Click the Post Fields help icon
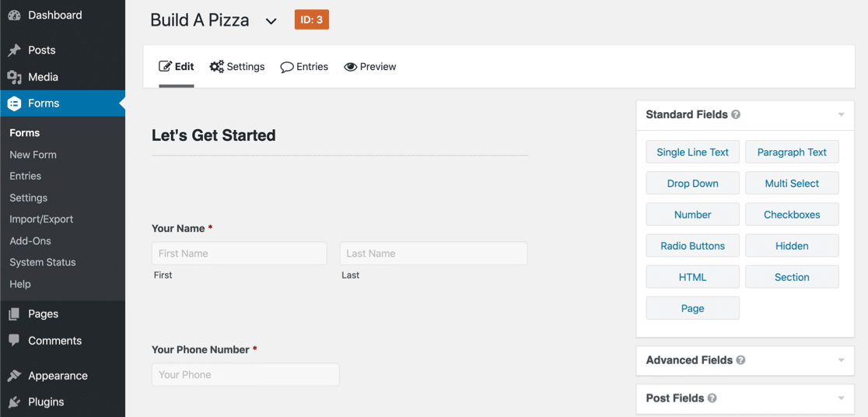 tap(712, 398)
